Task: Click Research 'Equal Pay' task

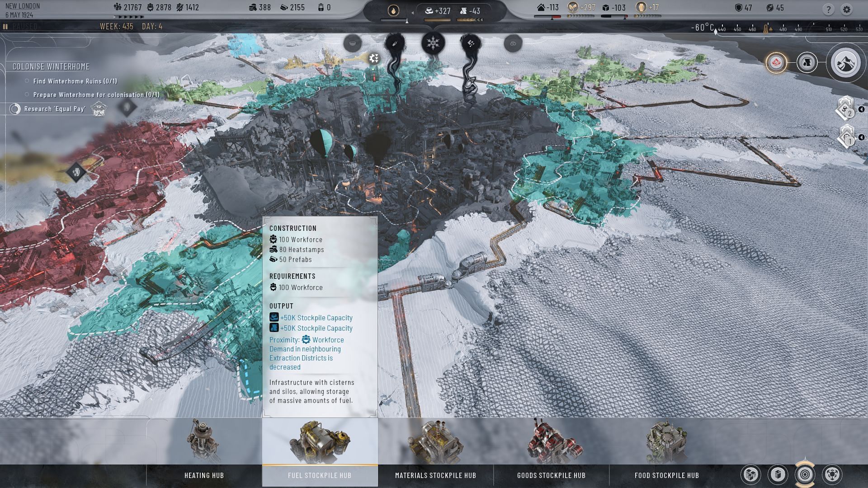Action: point(54,109)
